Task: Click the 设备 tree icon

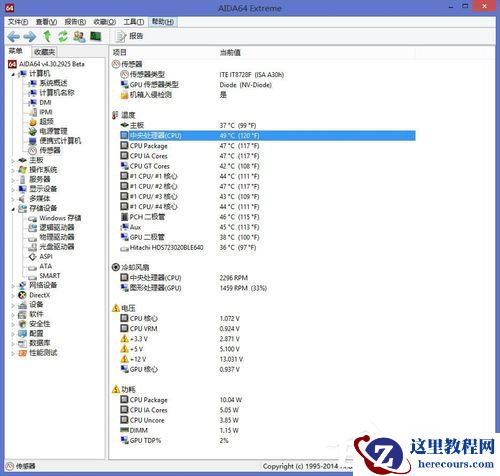Action: point(22,305)
